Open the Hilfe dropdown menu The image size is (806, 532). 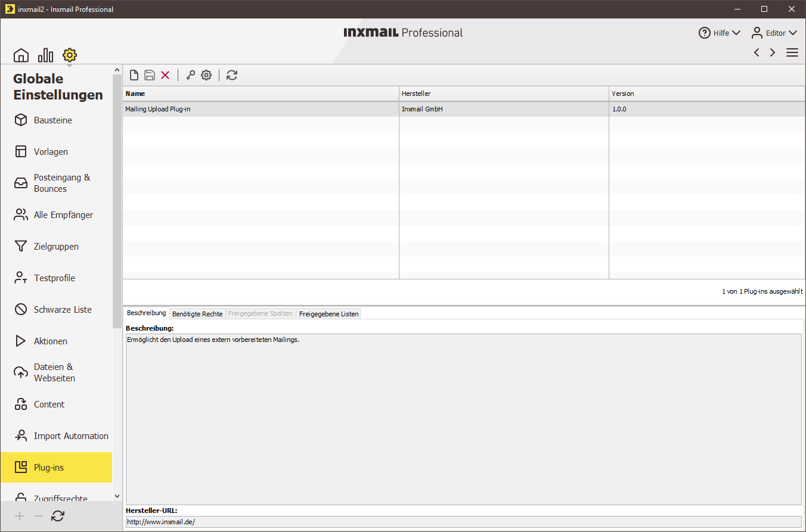click(720, 33)
